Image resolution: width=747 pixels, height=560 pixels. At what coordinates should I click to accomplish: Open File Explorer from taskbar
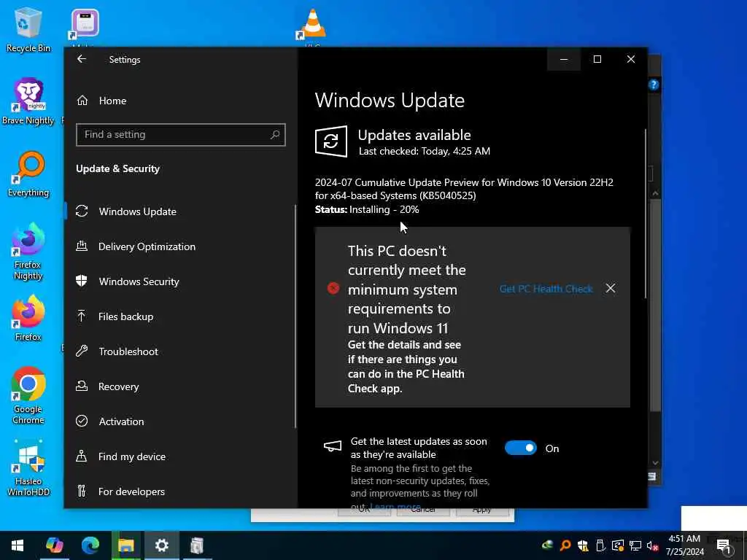[x=125, y=545]
